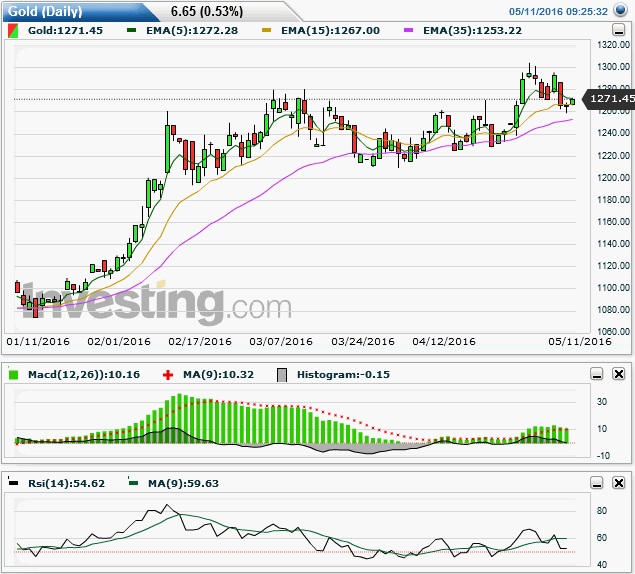The image size is (635, 574).
Task: Click the 01/11/2016 date axis label
Action: (x=38, y=342)
